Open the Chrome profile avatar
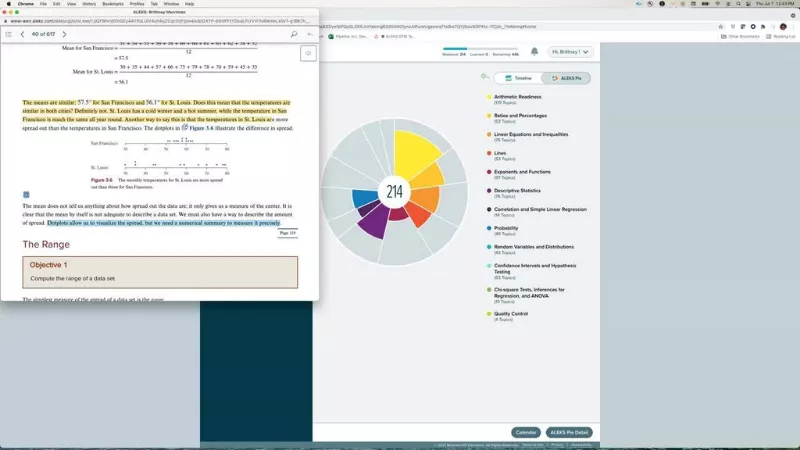 tap(783, 27)
